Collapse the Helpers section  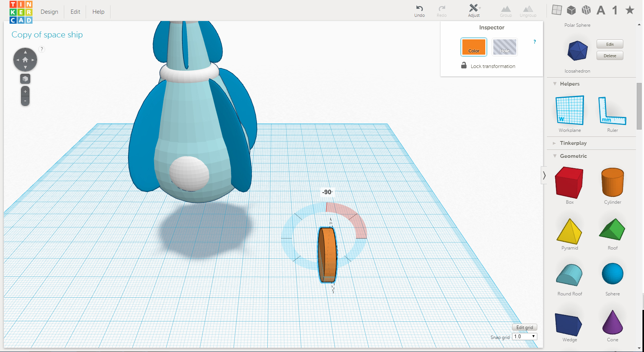pos(555,84)
